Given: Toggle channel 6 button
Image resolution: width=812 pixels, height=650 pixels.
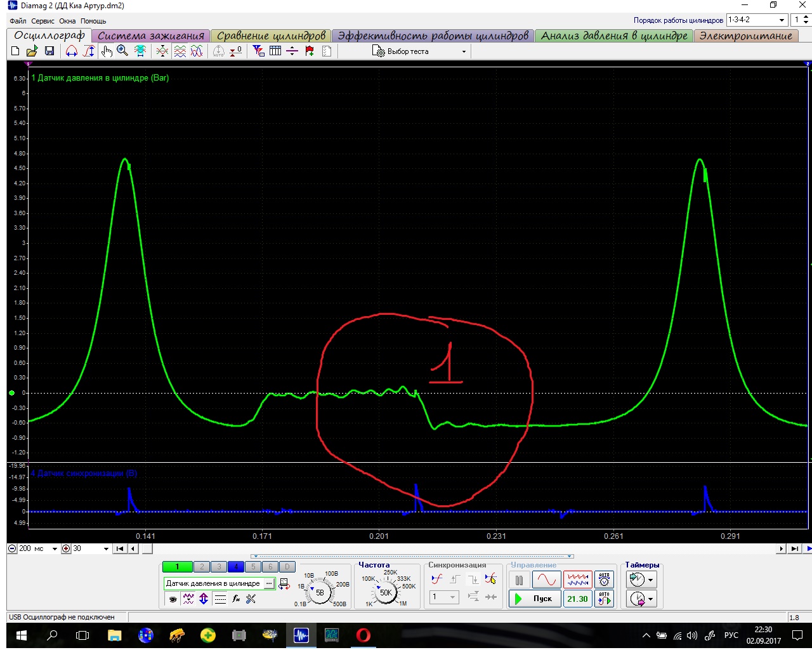Looking at the screenshot, I should click(x=270, y=567).
